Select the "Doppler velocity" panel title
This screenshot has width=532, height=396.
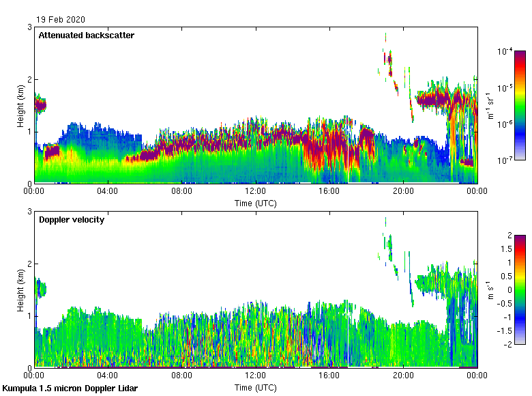tap(71, 220)
